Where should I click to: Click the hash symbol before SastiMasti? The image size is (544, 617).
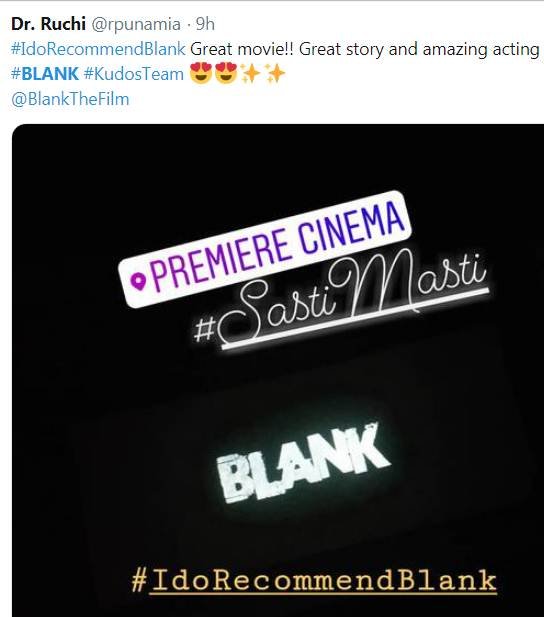205,330
